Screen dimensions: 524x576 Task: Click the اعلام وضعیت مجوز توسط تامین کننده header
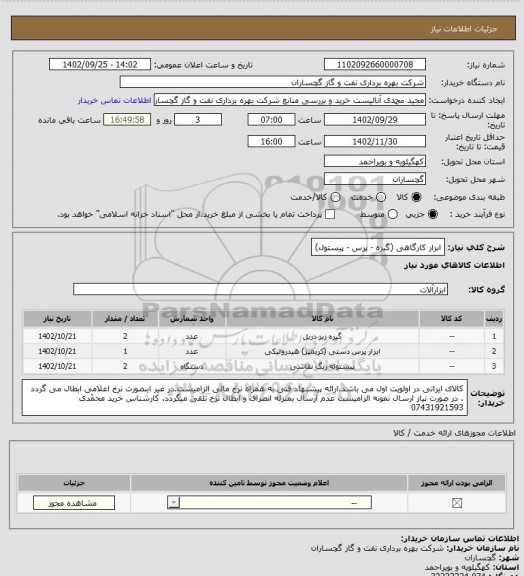(269, 483)
